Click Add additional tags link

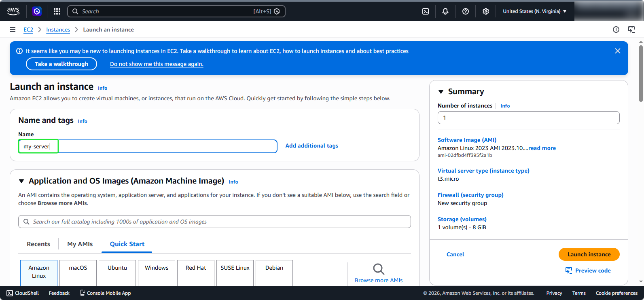pyautogui.click(x=312, y=146)
